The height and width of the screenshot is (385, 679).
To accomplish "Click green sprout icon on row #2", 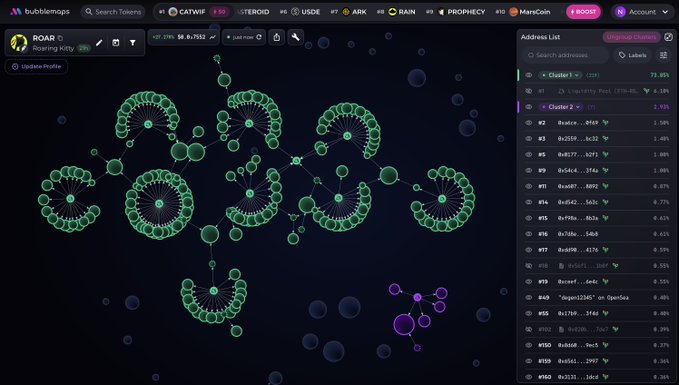I will (x=605, y=123).
